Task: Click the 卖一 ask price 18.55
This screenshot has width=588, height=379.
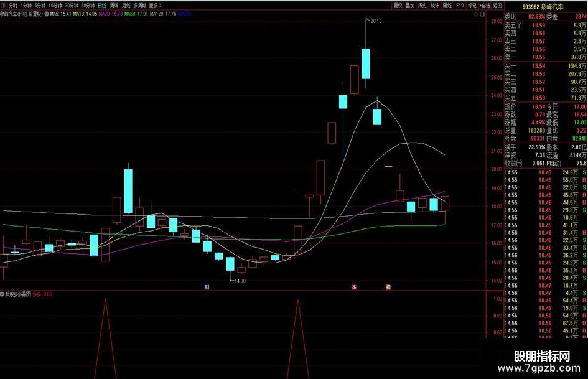Action: click(x=538, y=57)
